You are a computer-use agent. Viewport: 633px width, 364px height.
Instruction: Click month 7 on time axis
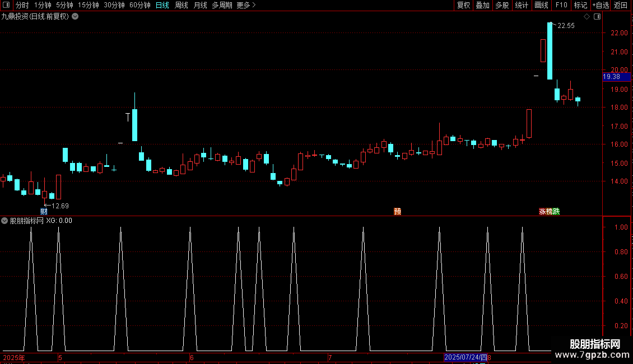(x=330, y=357)
